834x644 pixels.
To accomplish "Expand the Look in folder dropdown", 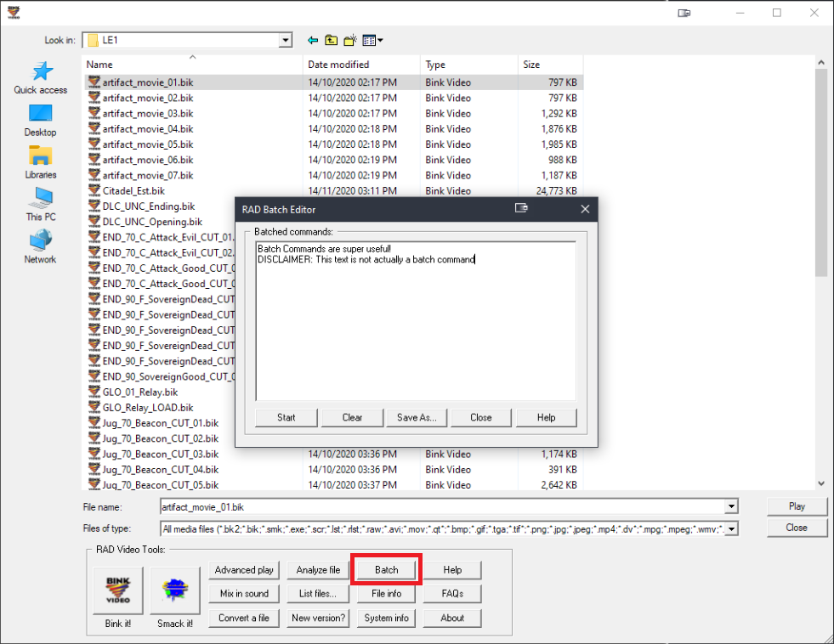I will 286,41.
